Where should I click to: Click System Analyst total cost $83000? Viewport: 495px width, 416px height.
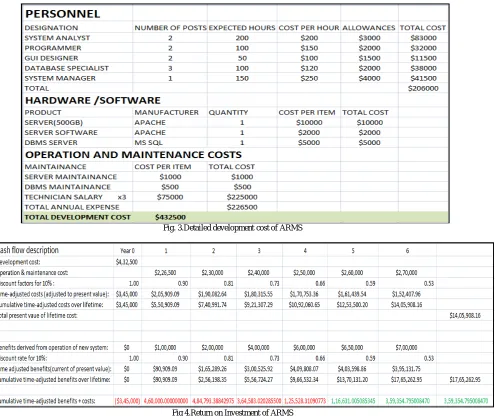423,38
